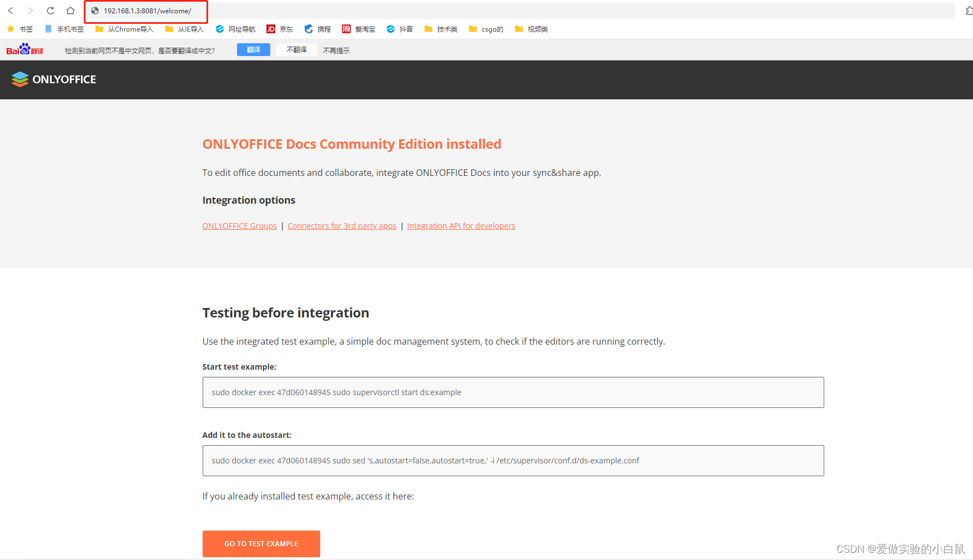Open the 网址导航 bookmark

(235, 29)
